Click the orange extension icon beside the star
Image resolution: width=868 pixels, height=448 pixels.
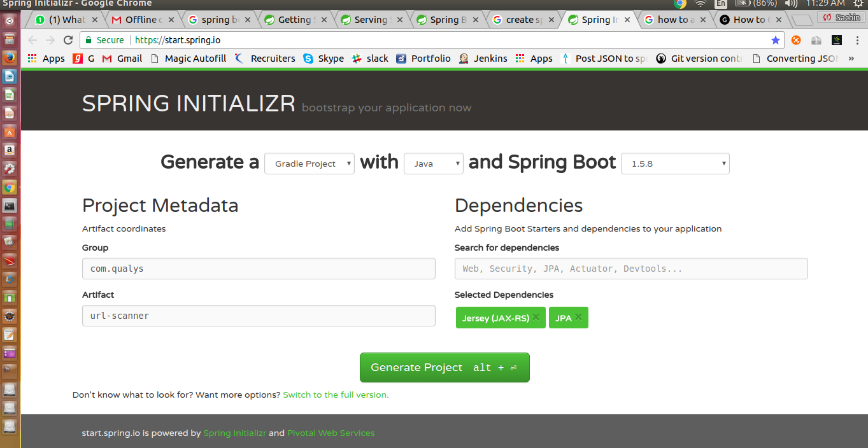[796, 40]
